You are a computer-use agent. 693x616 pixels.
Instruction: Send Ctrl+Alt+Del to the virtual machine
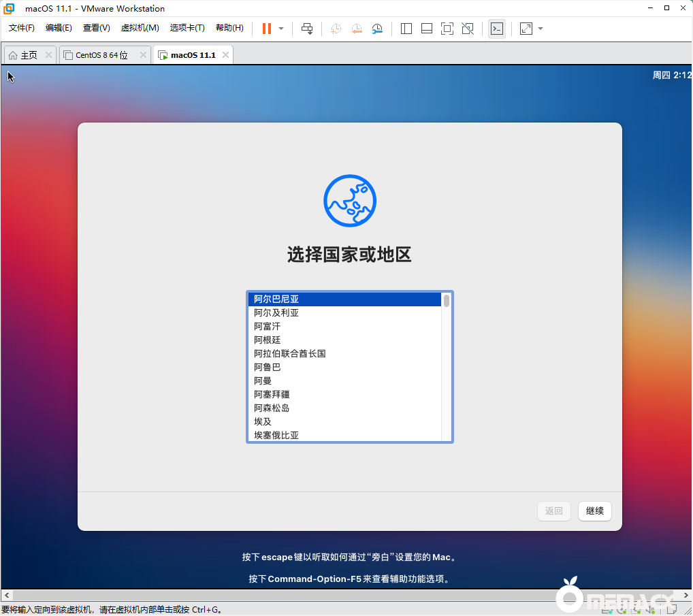[x=307, y=28]
